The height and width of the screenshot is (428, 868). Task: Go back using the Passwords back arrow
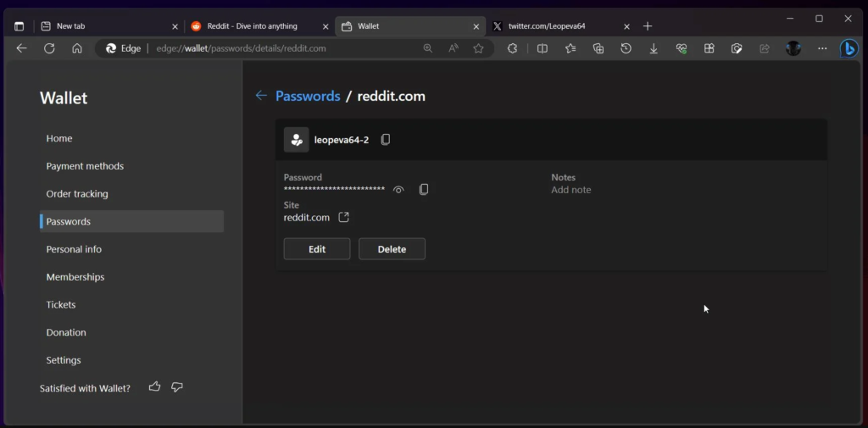point(261,96)
